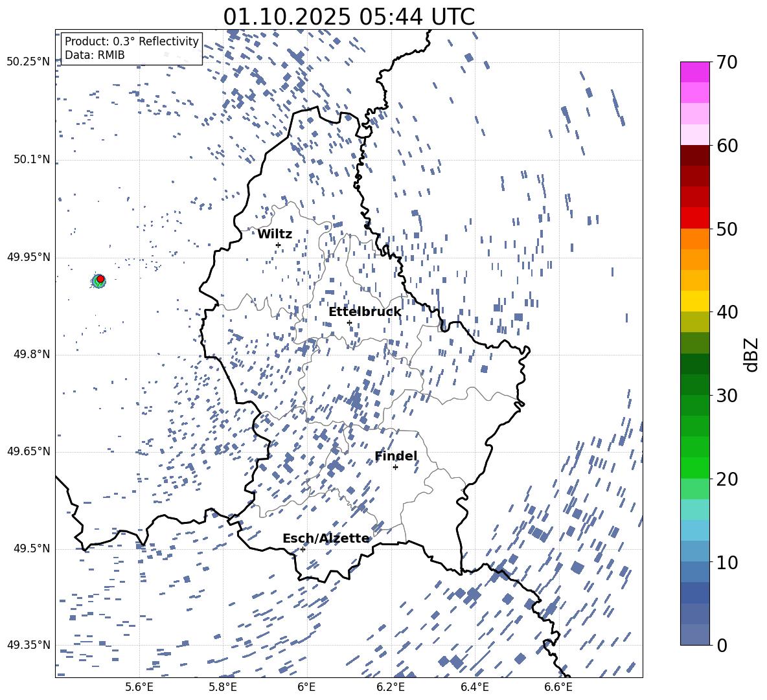Pick the darkest green swatch near 35
Viewport: 767px width, 700px height.
point(694,364)
